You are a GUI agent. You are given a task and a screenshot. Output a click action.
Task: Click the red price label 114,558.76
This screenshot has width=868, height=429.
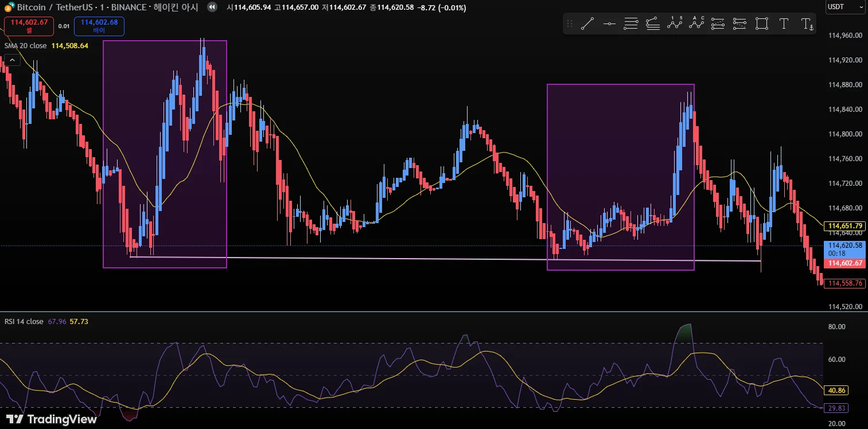(844, 283)
